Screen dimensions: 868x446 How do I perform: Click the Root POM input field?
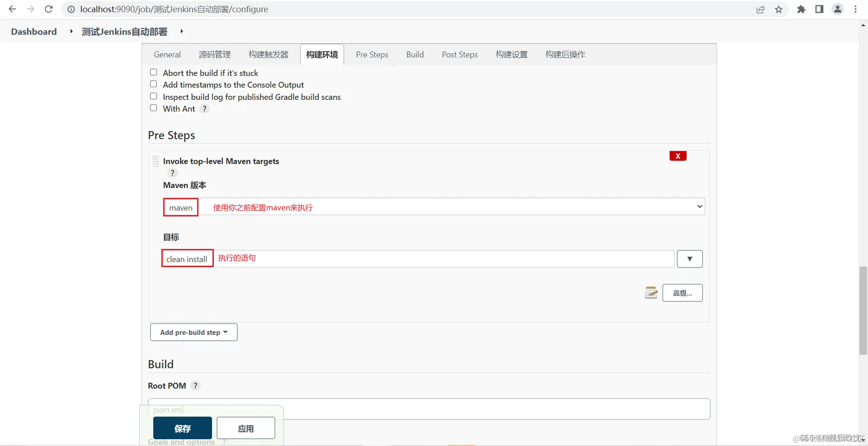(x=429, y=409)
